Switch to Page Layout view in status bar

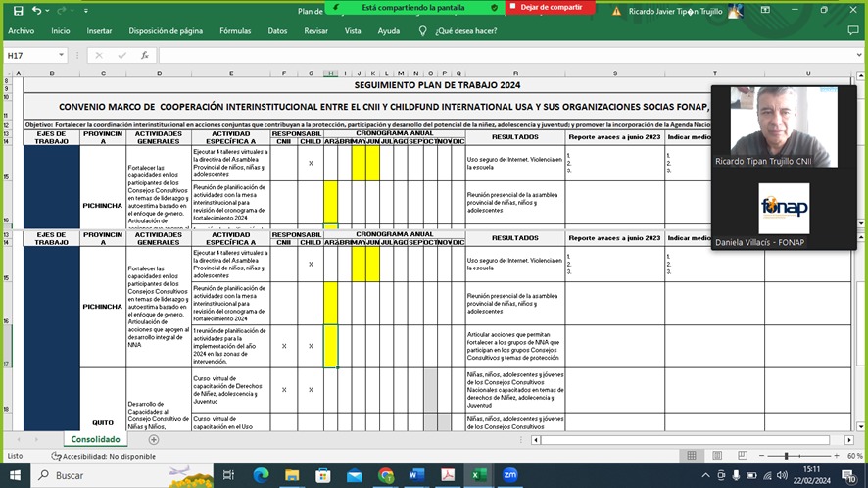pos(715,456)
